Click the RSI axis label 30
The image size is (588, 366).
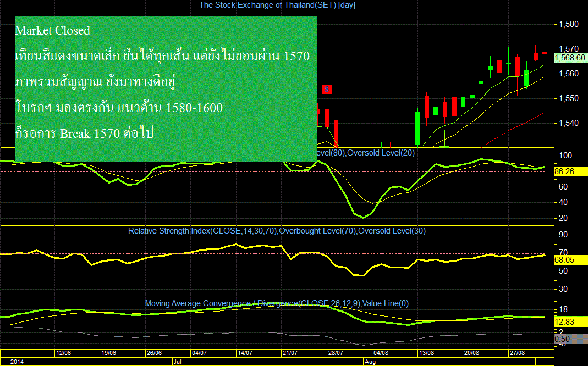tap(563, 289)
